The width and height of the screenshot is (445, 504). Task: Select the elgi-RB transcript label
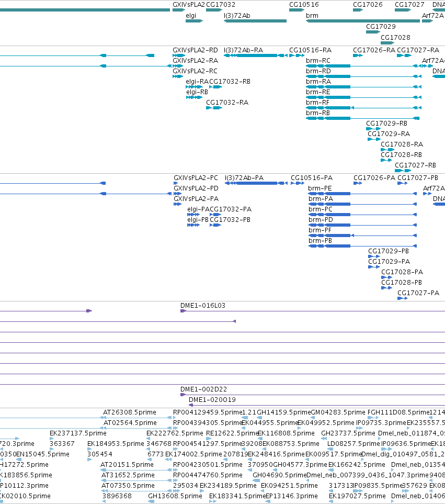197,92
